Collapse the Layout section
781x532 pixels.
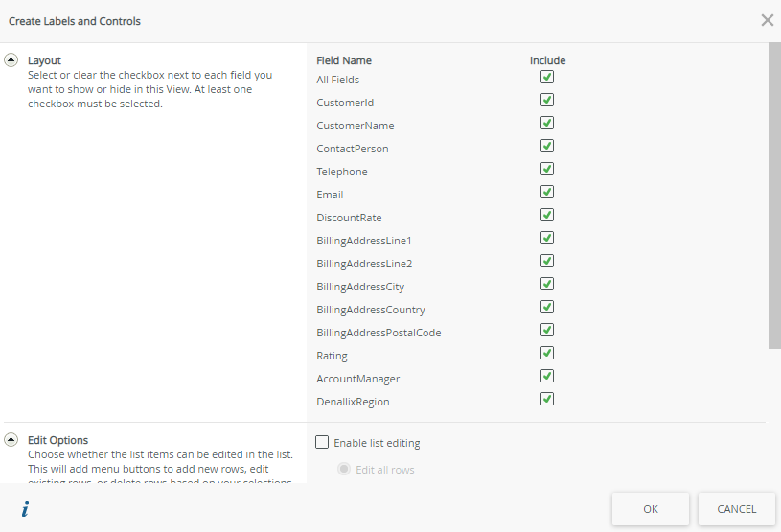pyautogui.click(x=11, y=59)
